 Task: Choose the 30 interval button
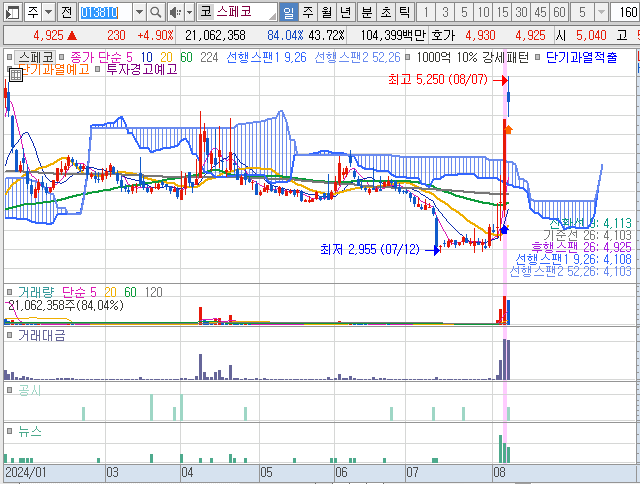521,13
